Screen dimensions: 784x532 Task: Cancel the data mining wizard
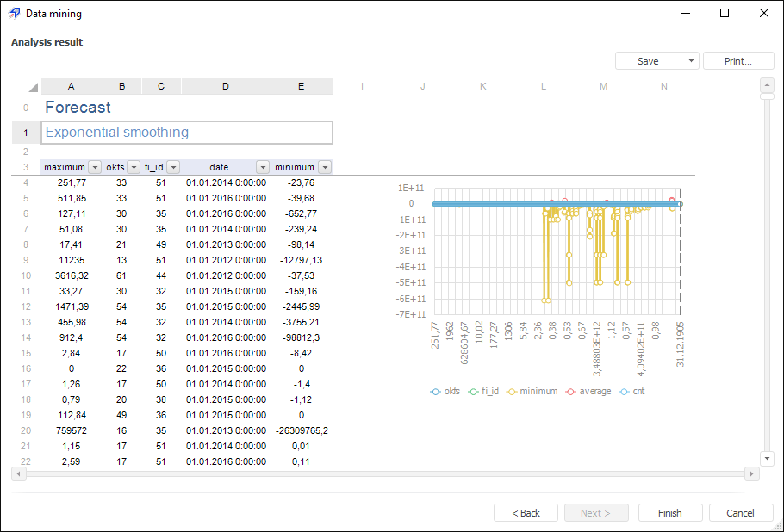(740, 513)
